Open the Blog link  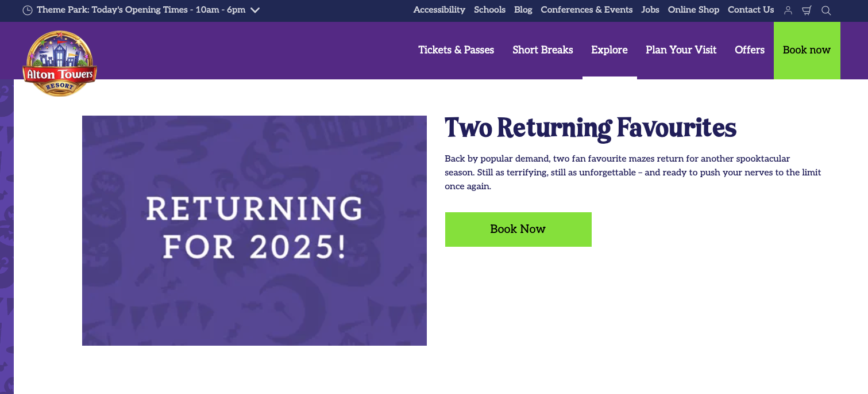pyautogui.click(x=523, y=10)
